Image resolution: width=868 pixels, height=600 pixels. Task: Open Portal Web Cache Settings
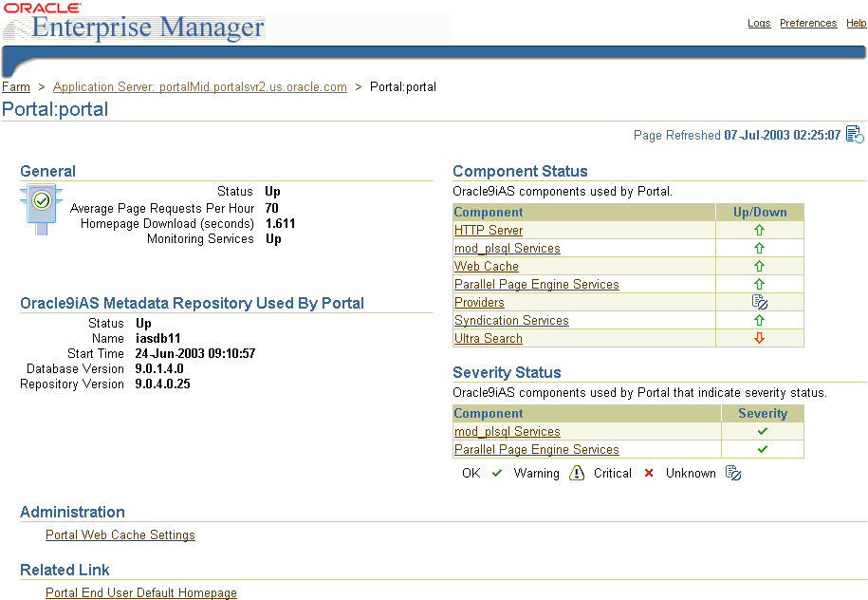click(120, 534)
